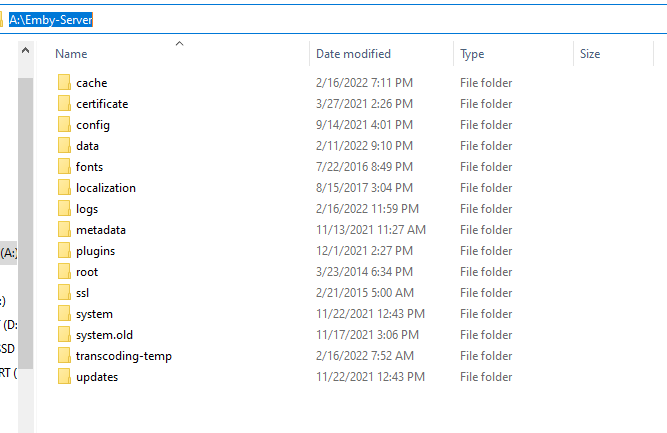Click date 11/13/2021 11:27 AM
Viewport: 667px width, 433px height.
[371, 230]
